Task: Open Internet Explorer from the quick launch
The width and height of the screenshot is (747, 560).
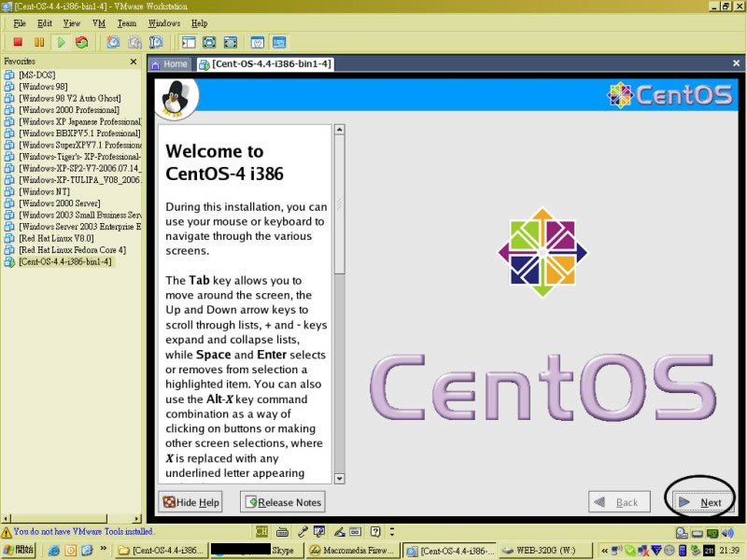Action: (54, 551)
